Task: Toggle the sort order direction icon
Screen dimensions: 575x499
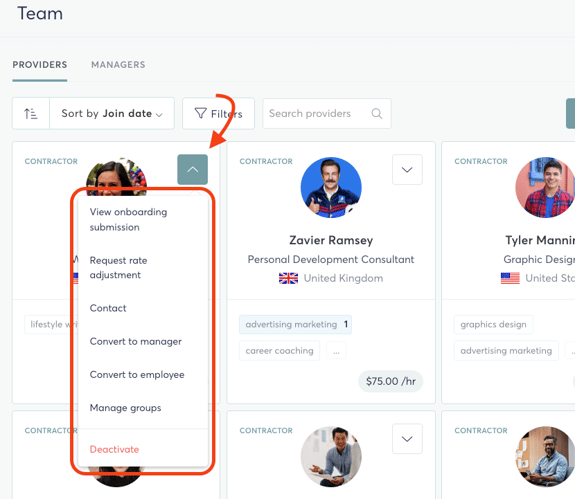Action: 31,114
